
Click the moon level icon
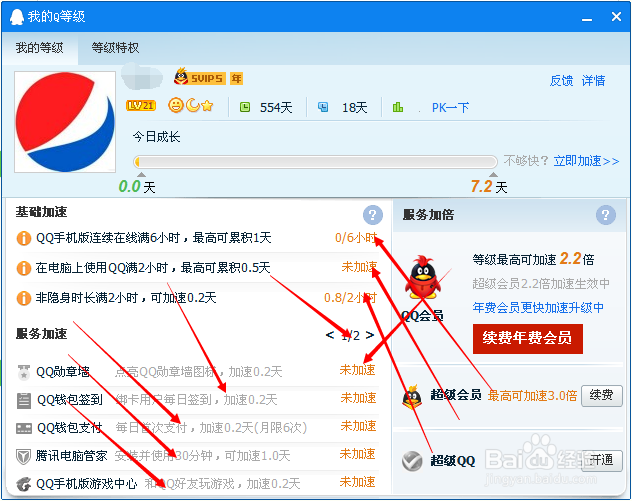(x=193, y=106)
